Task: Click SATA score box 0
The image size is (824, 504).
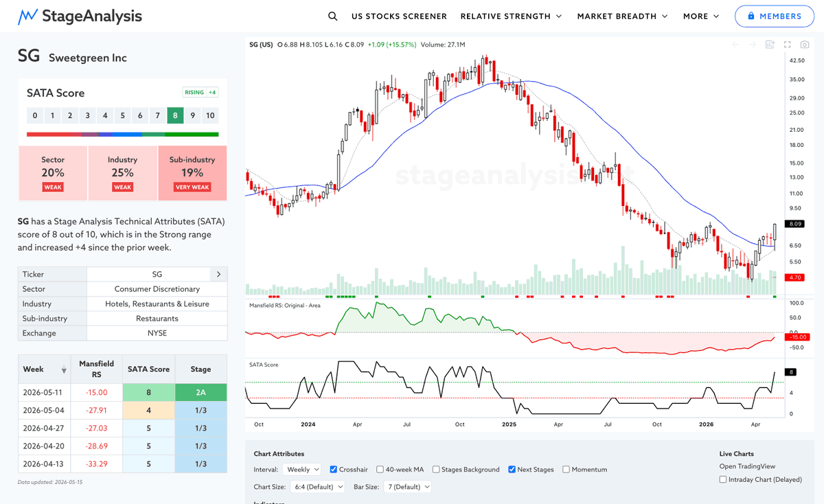Action: tap(35, 115)
